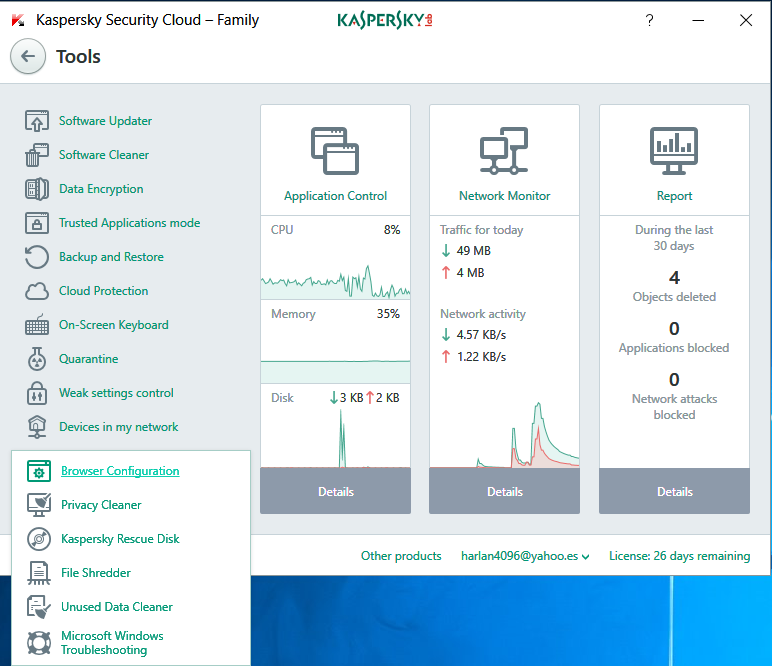Click the Kaspersky Rescue Disk icon
772x666 pixels.
pyautogui.click(x=39, y=539)
